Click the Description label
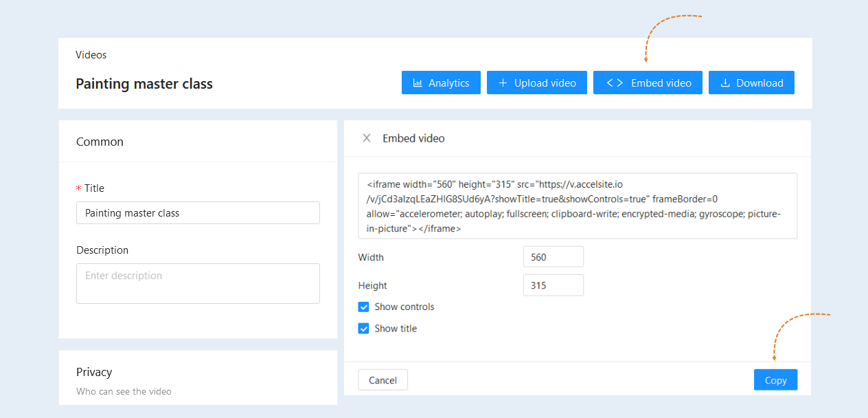Viewport: 868px width, 418px height. pyautogui.click(x=102, y=250)
